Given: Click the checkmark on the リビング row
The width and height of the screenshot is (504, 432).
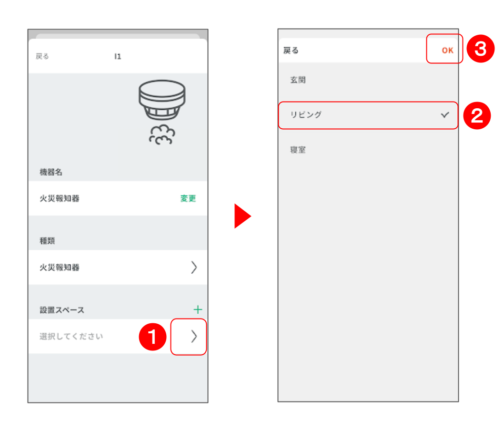Looking at the screenshot, I should [x=445, y=115].
